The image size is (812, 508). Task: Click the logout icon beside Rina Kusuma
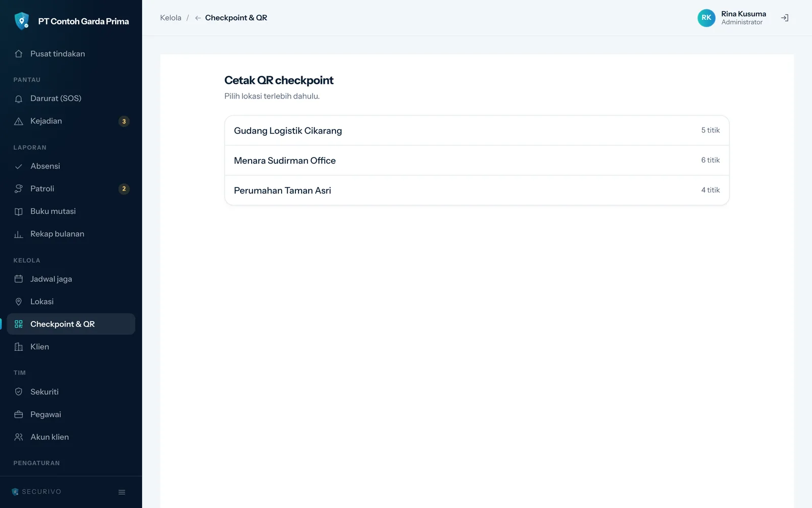785,18
